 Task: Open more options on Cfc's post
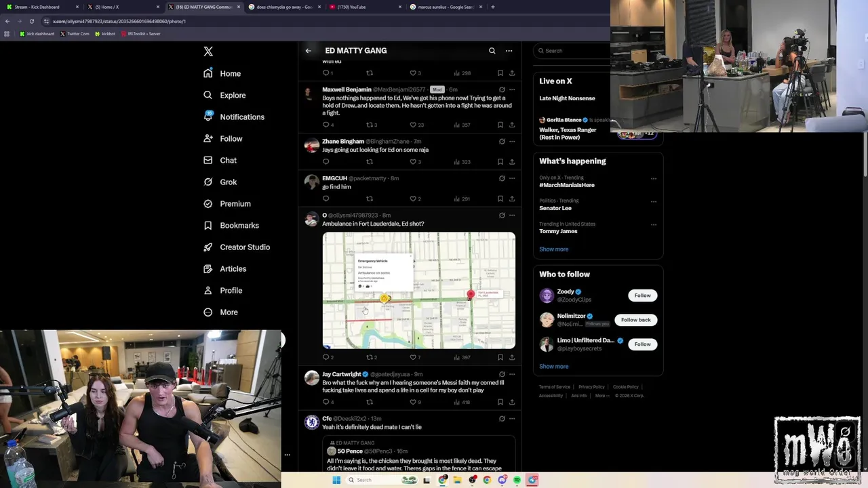point(512,419)
